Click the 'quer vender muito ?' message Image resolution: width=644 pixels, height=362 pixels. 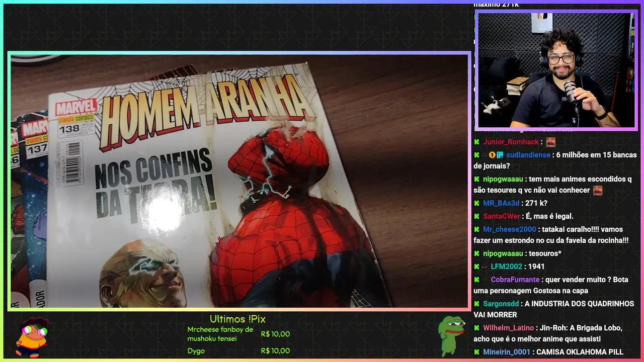tap(551, 285)
